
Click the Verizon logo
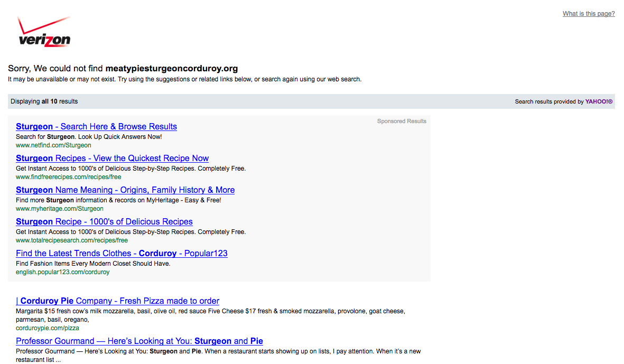44,32
